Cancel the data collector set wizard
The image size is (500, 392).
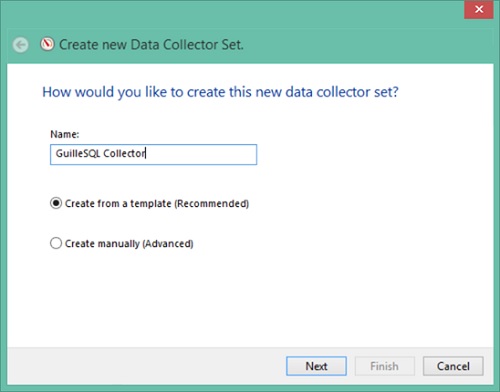pos(453,366)
